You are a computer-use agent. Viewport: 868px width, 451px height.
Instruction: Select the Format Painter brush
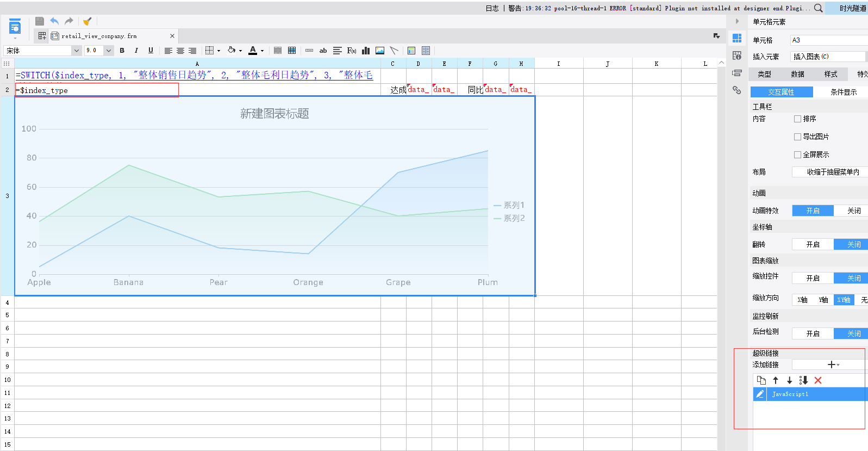(x=87, y=21)
